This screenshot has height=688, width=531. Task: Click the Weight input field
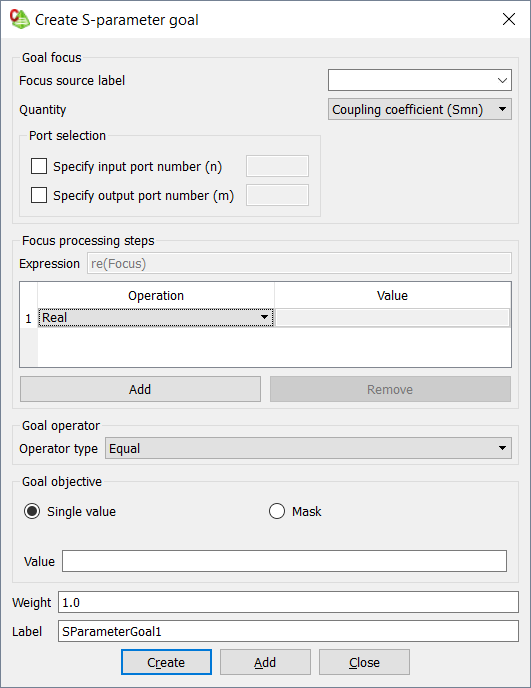coord(288,602)
